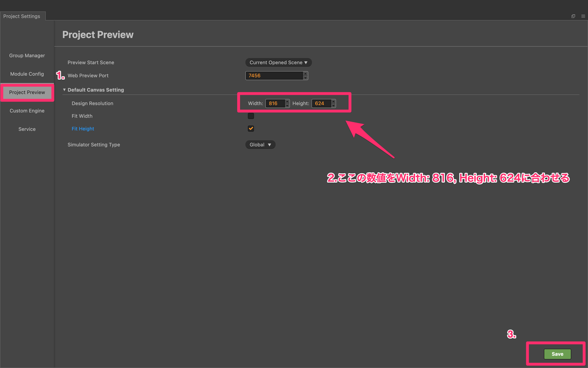Viewport: 588px width, 368px height.
Task: Click the Fit Height label
Action: coord(83,129)
